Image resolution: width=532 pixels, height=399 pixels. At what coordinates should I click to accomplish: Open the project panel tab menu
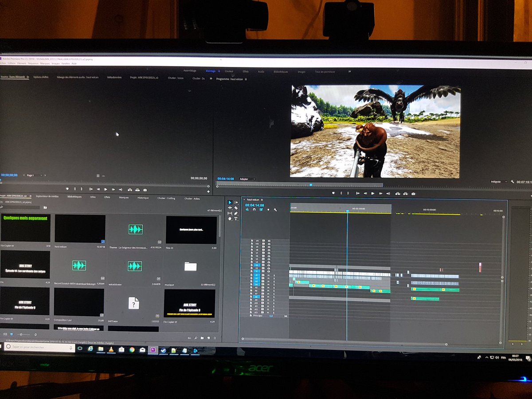tap(30, 196)
